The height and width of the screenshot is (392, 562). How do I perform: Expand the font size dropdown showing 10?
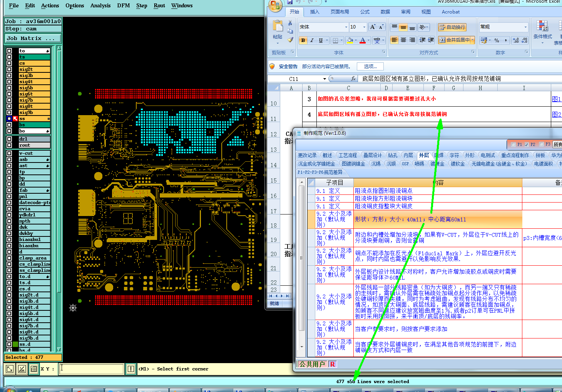pos(364,27)
